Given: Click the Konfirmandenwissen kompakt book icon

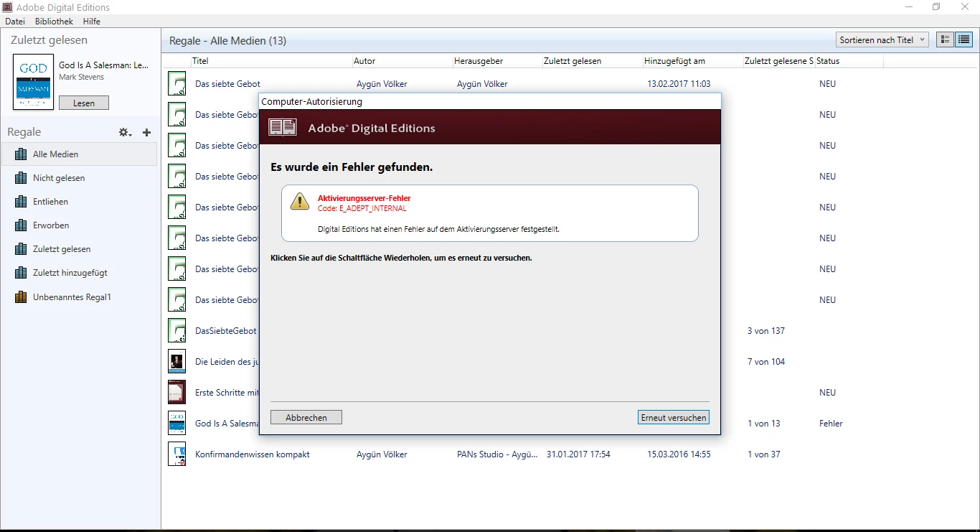Looking at the screenshot, I should tap(176, 454).
